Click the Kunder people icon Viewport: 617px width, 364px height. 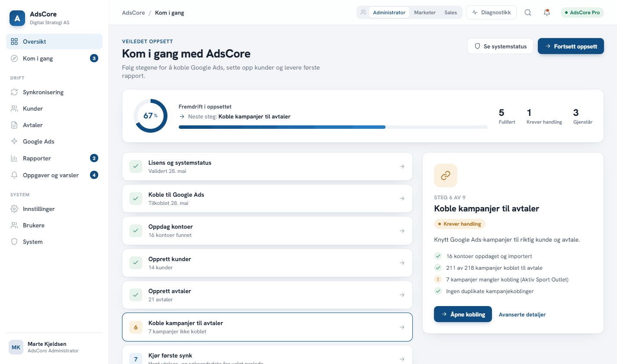(x=14, y=109)
